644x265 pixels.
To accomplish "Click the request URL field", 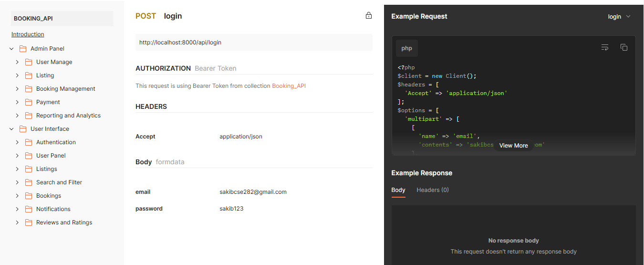I will tap(253, 42).
